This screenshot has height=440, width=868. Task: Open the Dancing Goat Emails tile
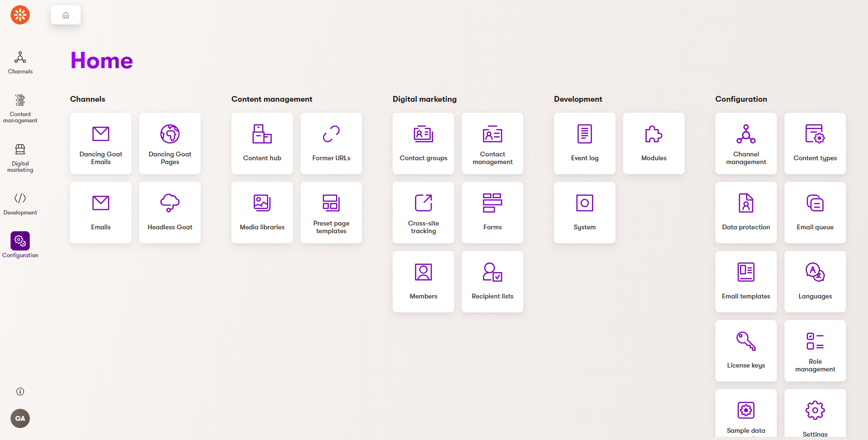[101, 143]
